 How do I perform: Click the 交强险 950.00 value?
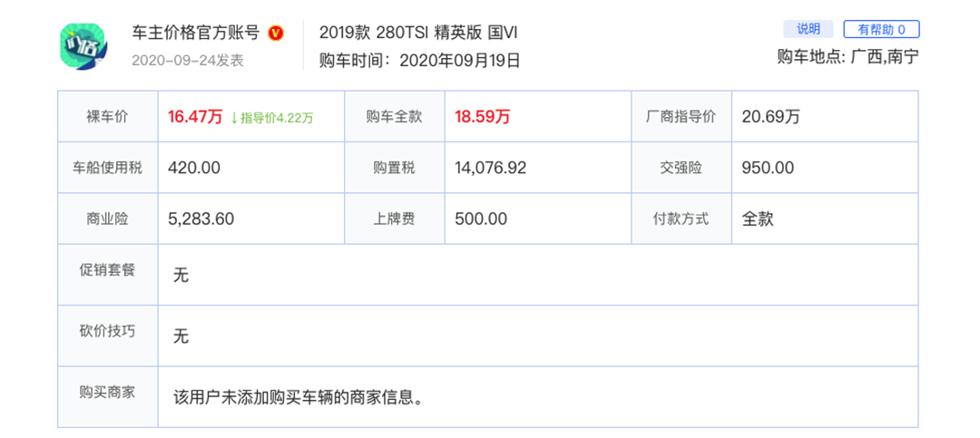[x=768, y=168]
